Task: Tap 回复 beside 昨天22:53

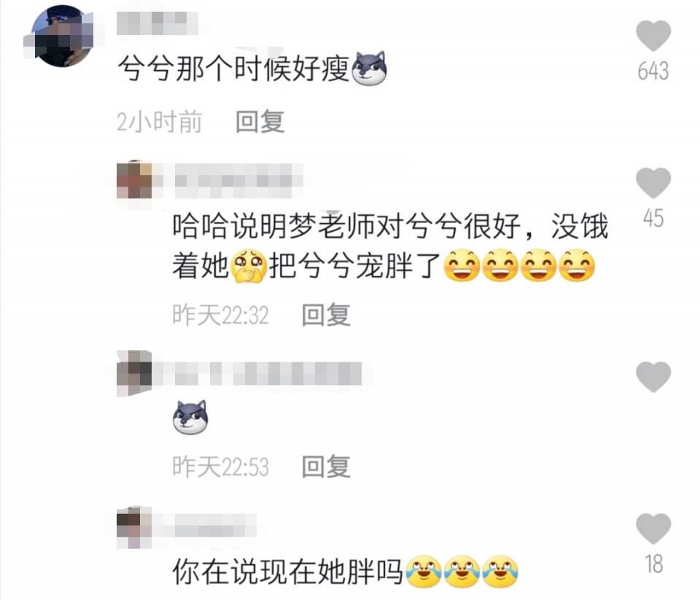Action: point(326,467)
